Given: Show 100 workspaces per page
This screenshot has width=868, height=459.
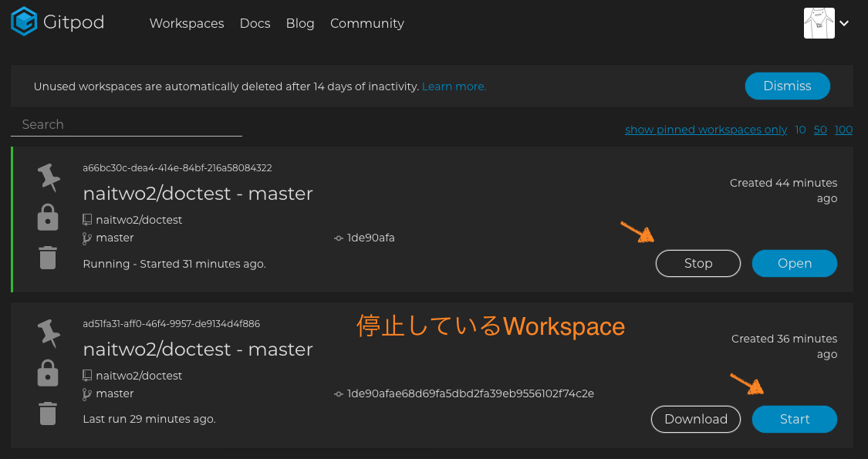Looking at the screenshot, I should pyautogui.click(x=843, y=129).
